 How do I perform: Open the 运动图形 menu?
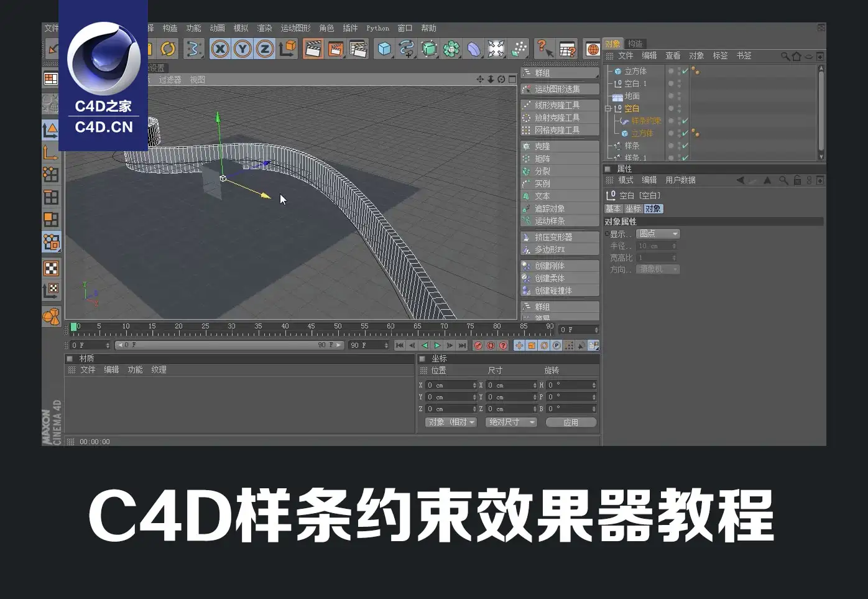[295, 28]
